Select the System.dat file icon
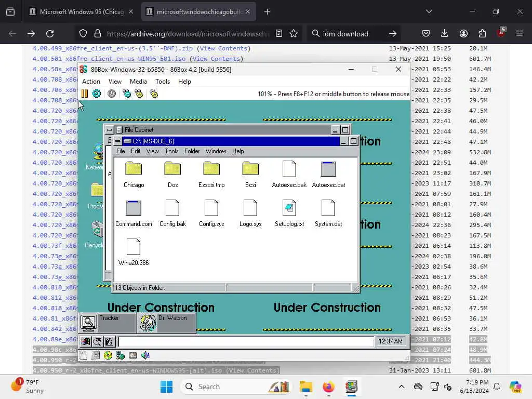 coord(328,208)
